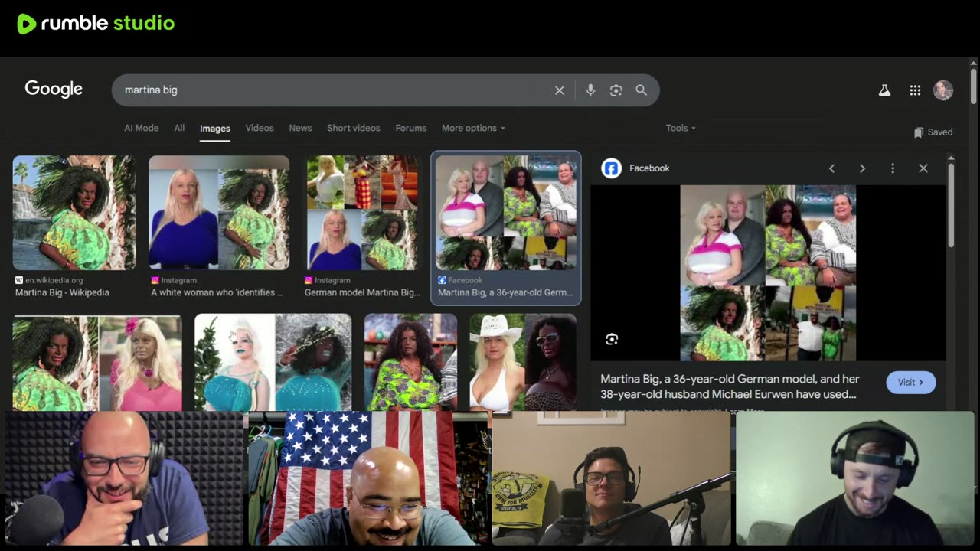
Task: Click the magnifier search button
Action: (641, 90)
